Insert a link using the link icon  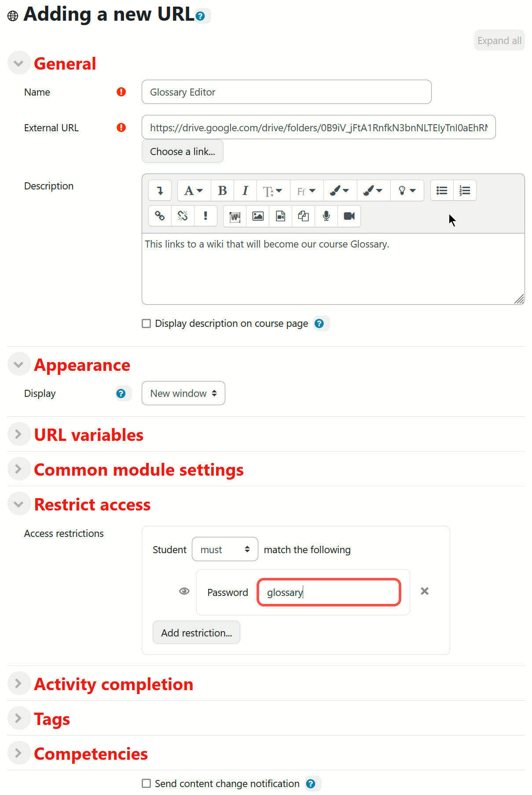(x=160, y=216)
